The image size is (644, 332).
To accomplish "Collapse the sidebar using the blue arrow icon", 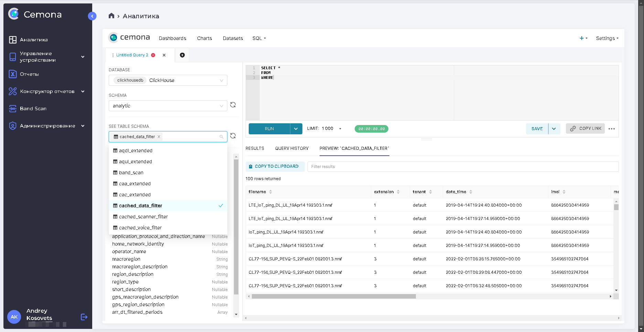I will (92, 16).
